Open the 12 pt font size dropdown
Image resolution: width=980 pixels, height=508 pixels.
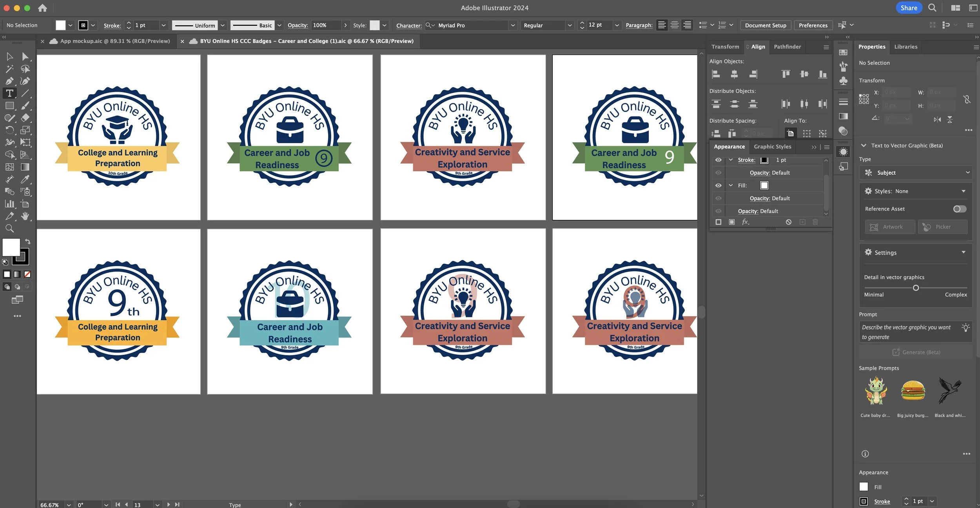point(617,25)
